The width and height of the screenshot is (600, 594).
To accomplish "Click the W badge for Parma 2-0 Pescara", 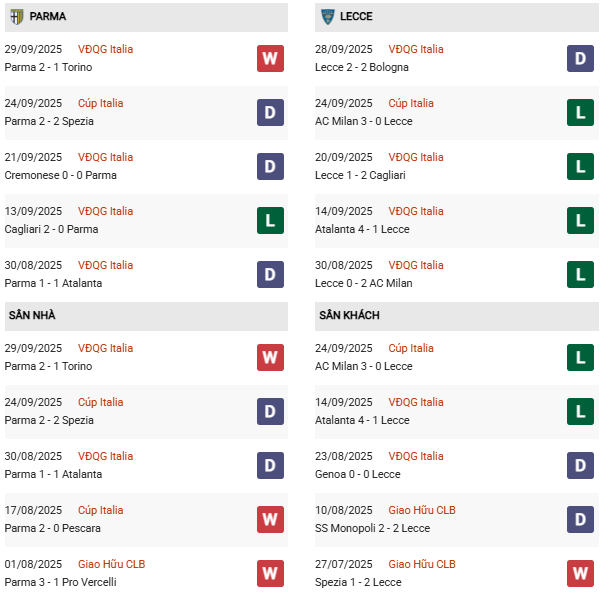I will (x=270, y=519).
